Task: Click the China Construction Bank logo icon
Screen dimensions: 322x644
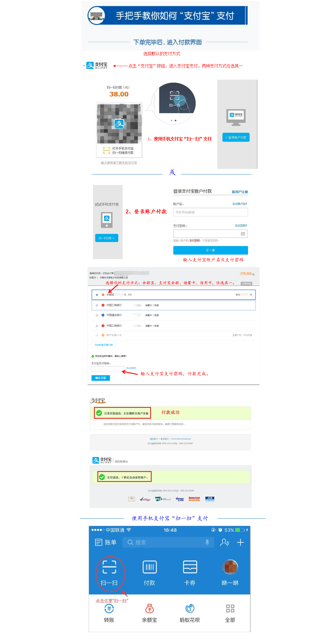Action: coord(103,315)
